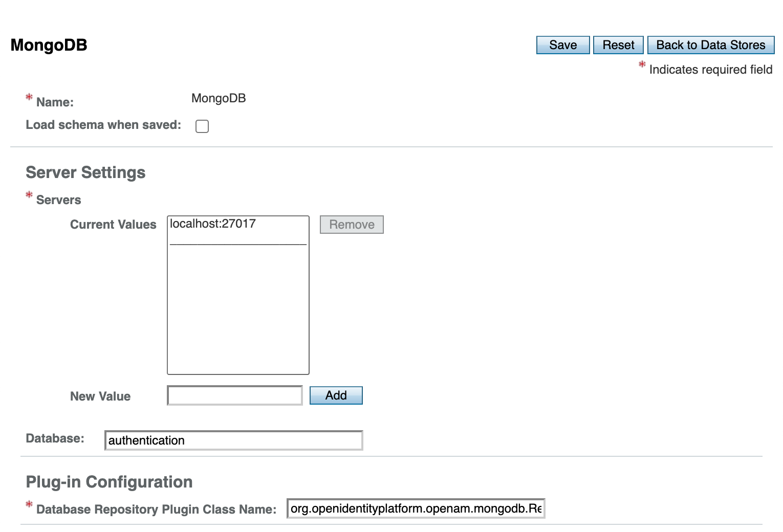Click the Reset button
The width and height of the screenshot is (783, 532).
(x=618, y=45)
